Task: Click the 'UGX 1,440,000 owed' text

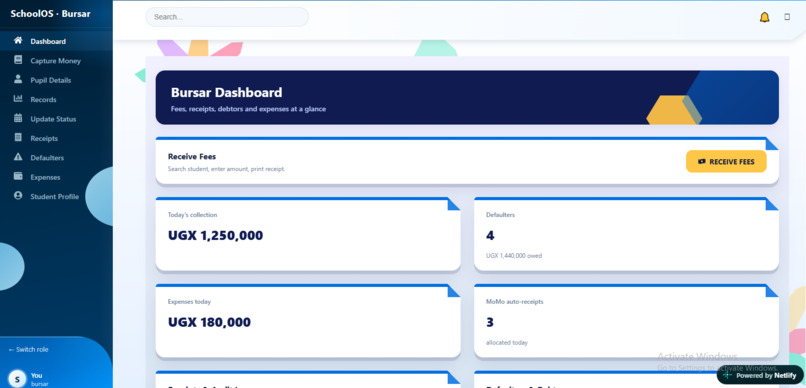Action: tap(514, 255)
